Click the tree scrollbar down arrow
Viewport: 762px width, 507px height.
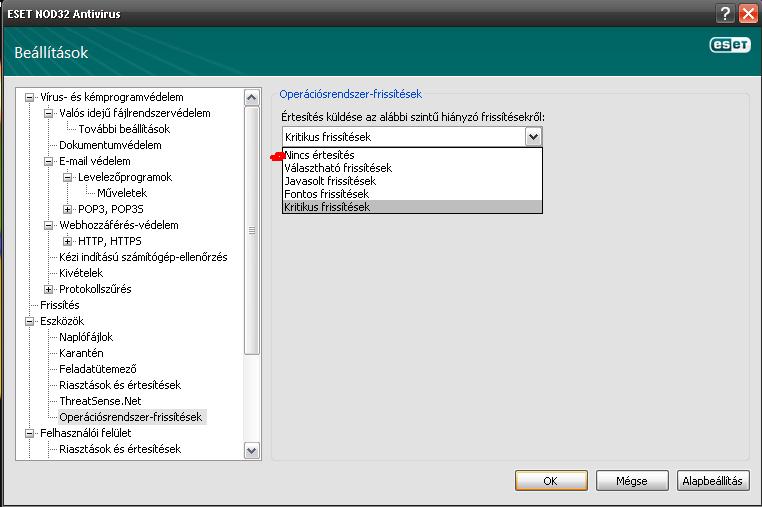click(252, 451)
